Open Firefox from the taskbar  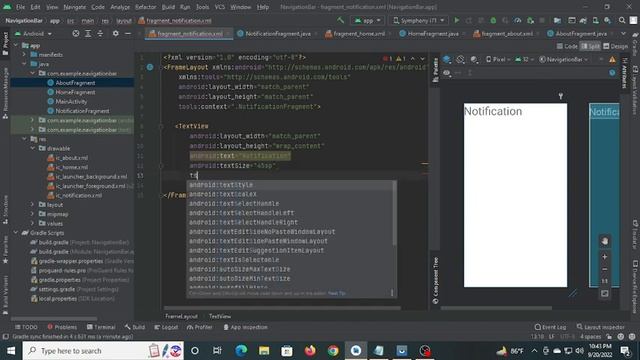coord(310,351)
